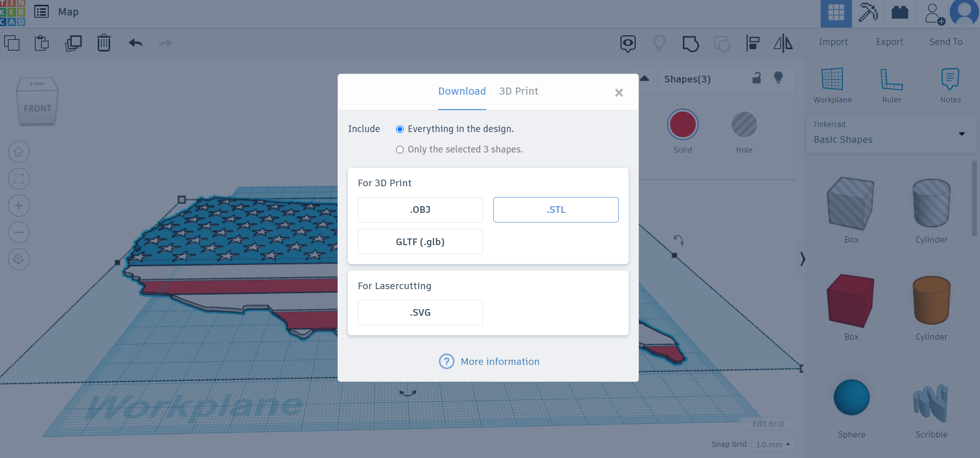
Task: Switch to 3D design grid view
Action: pos(836,13)
